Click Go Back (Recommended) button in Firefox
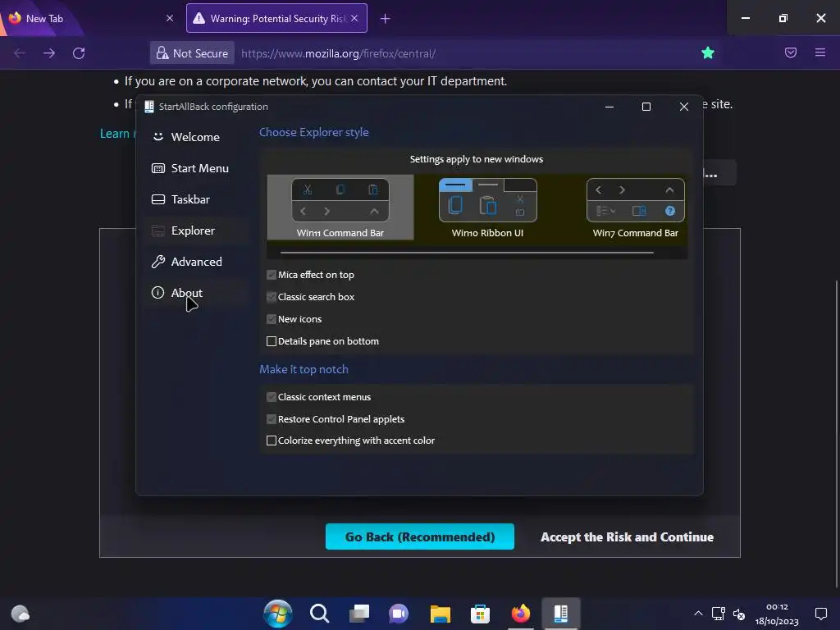This screenshot has width=840, height=630. 419,536
